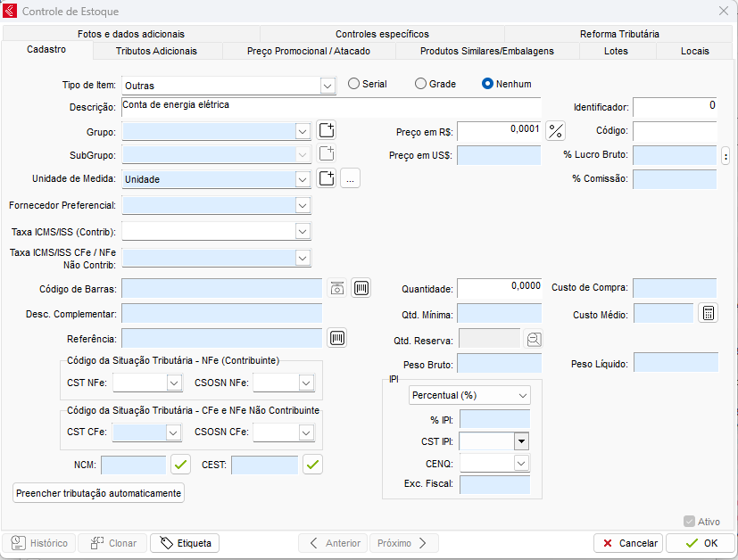The image size is (738, 560).
Task: Validate CEST with green checkmark icon
Action: pyautogui.click(x=312, y=465)
